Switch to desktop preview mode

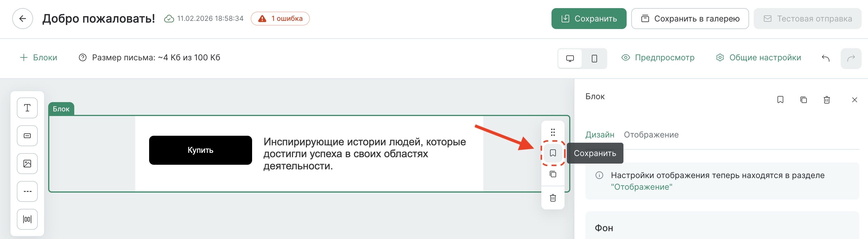(x=570, y=58)
